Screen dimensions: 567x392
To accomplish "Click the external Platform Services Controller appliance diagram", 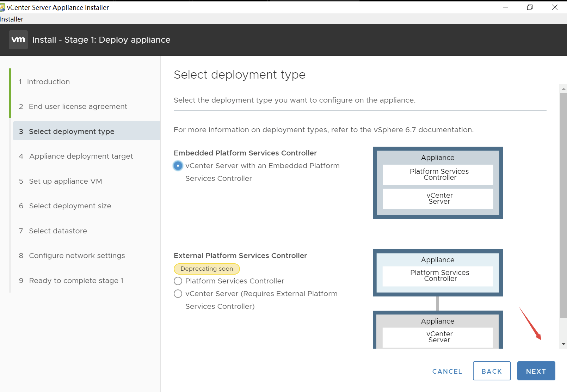I will [438, 273].
